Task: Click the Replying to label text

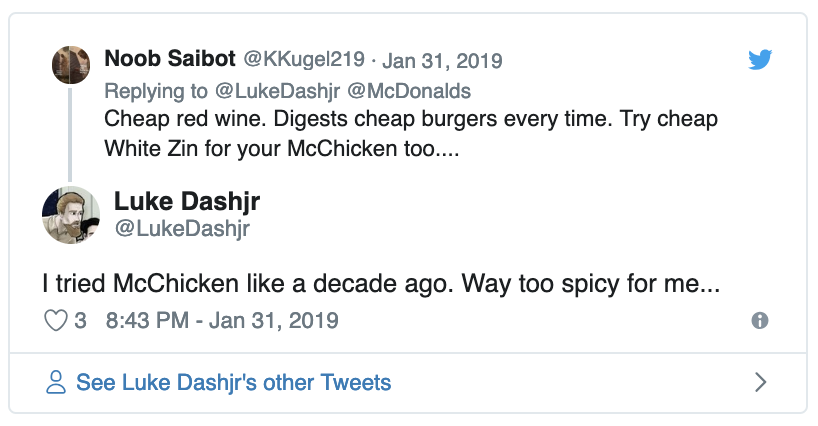Action: tap(156, 91)
